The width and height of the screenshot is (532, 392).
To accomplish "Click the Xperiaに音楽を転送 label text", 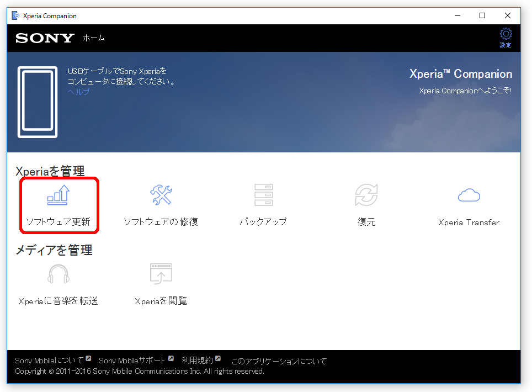I will click(58, 301).
